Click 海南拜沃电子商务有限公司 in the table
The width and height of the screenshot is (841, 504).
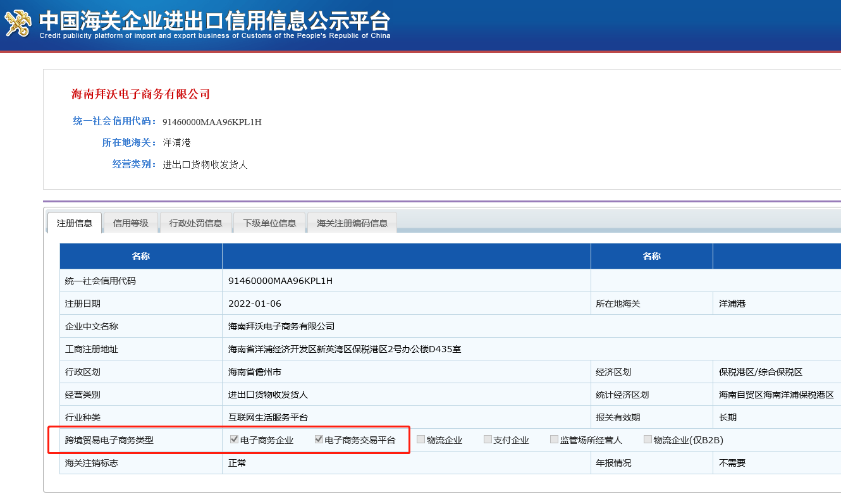(281, 326)
